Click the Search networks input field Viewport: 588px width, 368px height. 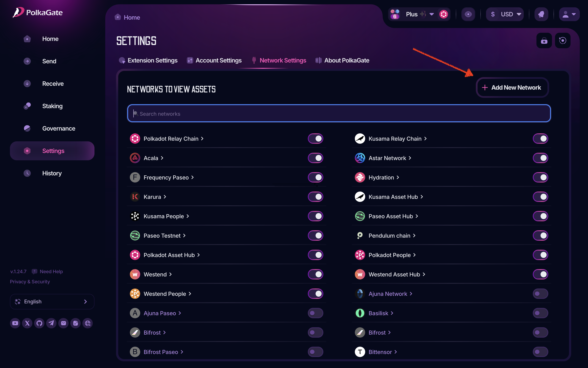click(x=339, y=114)
